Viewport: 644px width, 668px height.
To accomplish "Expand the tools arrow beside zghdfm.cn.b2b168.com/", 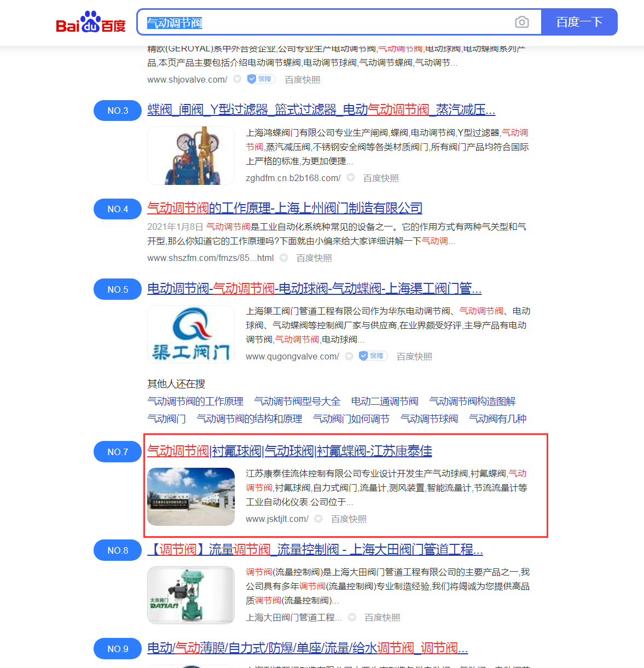I will 351,177.
